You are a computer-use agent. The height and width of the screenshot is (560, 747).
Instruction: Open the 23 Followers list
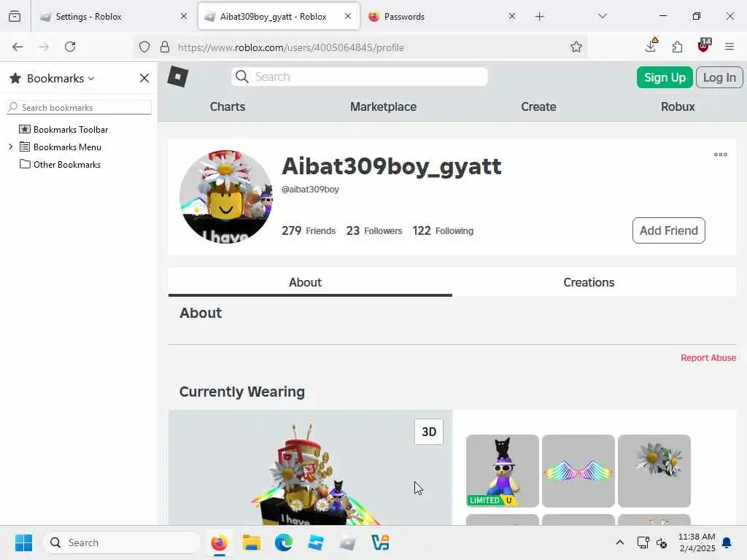(x=374, y=231)
